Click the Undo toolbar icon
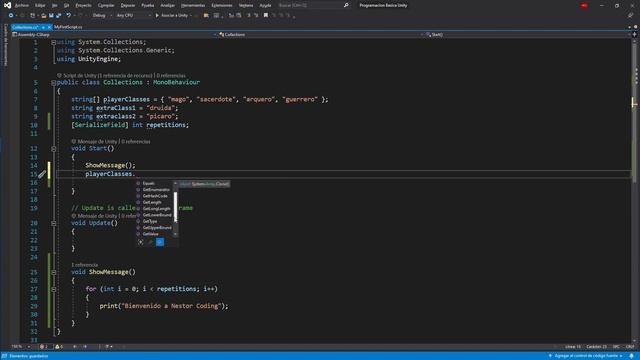640x360 pixels. (69, 16)
